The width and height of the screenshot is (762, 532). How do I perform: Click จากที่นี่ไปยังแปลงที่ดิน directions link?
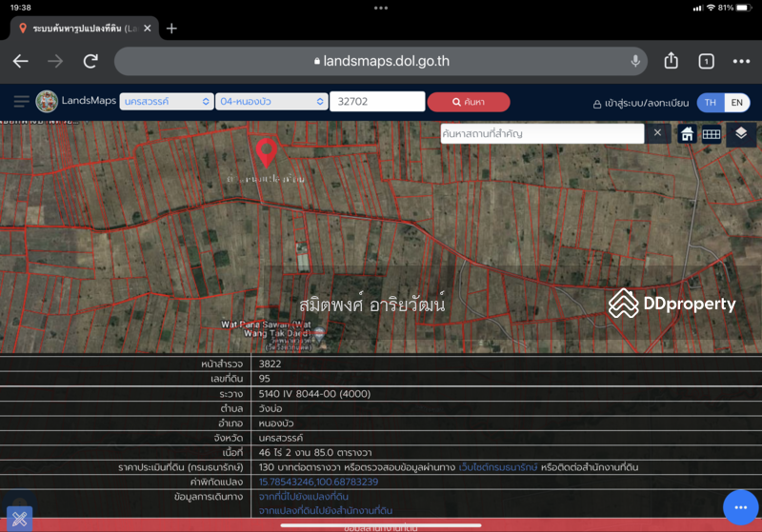303,496
